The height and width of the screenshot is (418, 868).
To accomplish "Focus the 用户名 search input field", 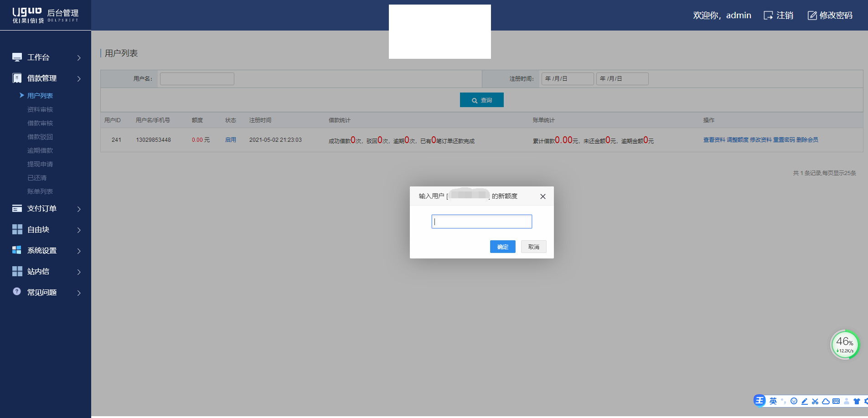I will [197, 79].
